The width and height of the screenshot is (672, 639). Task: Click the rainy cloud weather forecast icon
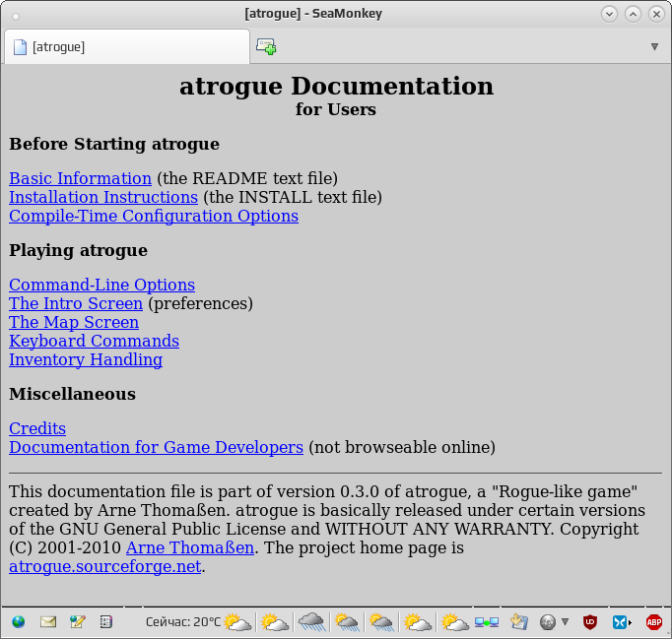[311, 621]
